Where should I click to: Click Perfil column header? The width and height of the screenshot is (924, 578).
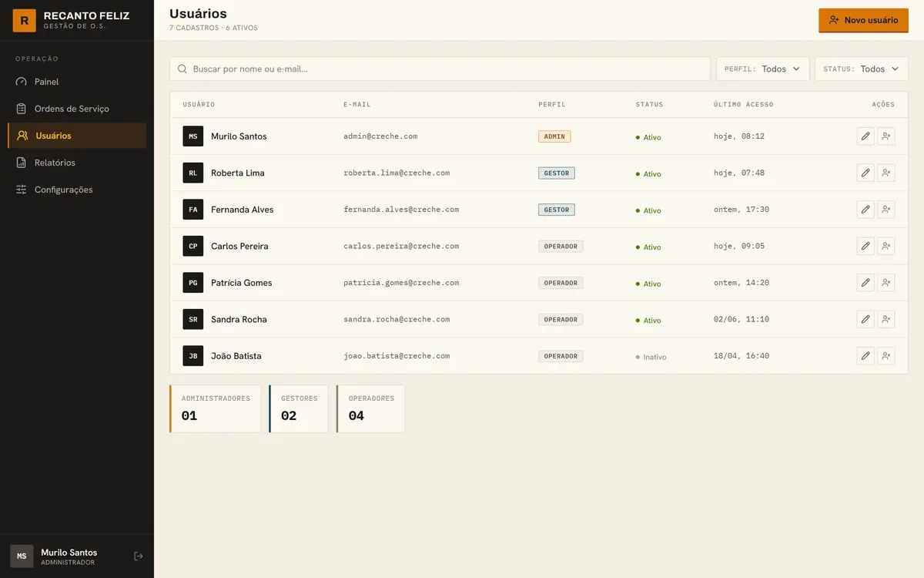tap(552, 105)
